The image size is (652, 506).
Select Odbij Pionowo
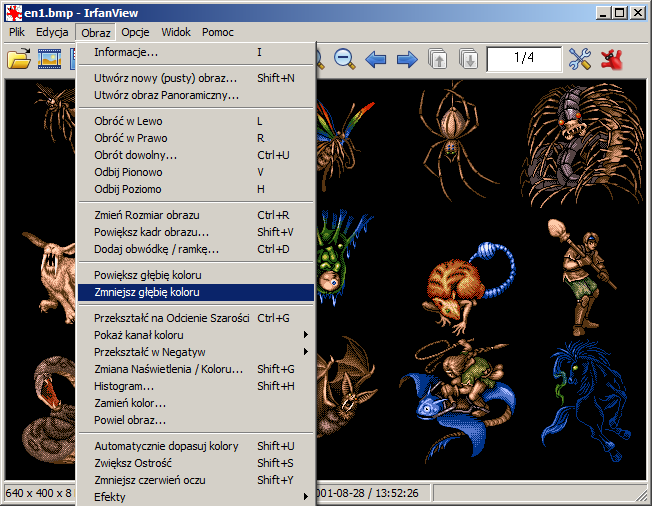pyautogui.click(x=196, y=172)
